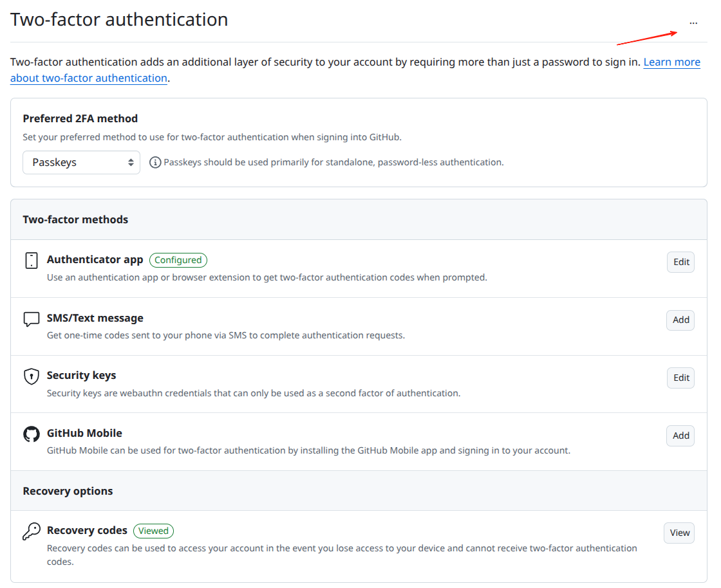Click the 'Passkeys should be used primarily' note
The width and height of the screenshot is (721, 588).
(x=334, y=162)
